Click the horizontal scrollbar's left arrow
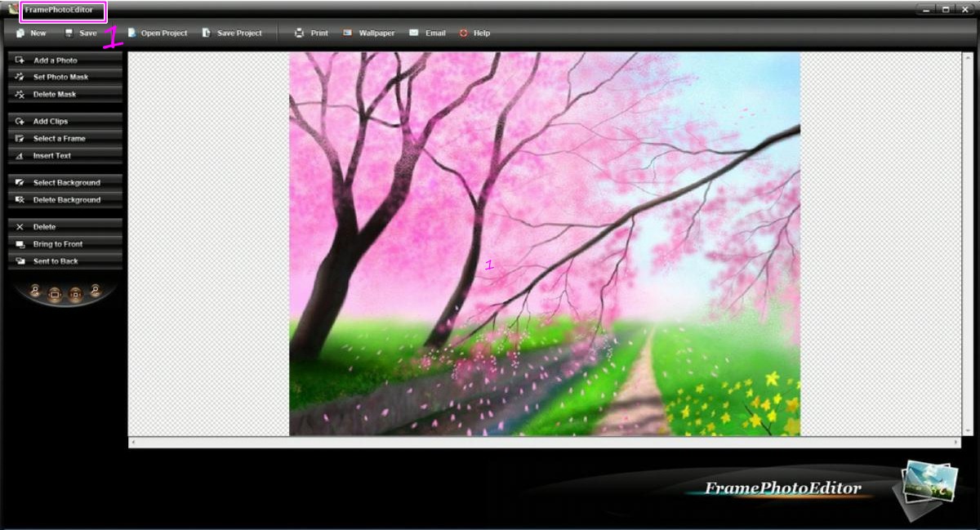980x530 pixels. click(133, 443)
